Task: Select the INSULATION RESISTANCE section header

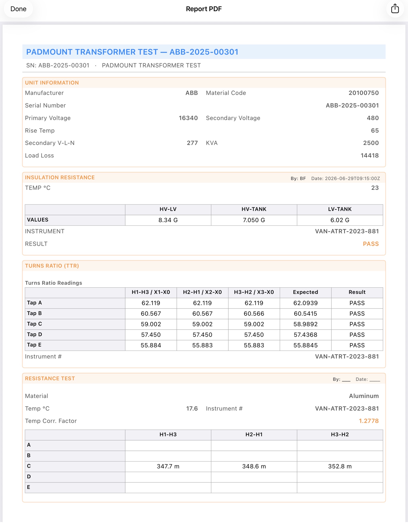Action: point(60,177)
